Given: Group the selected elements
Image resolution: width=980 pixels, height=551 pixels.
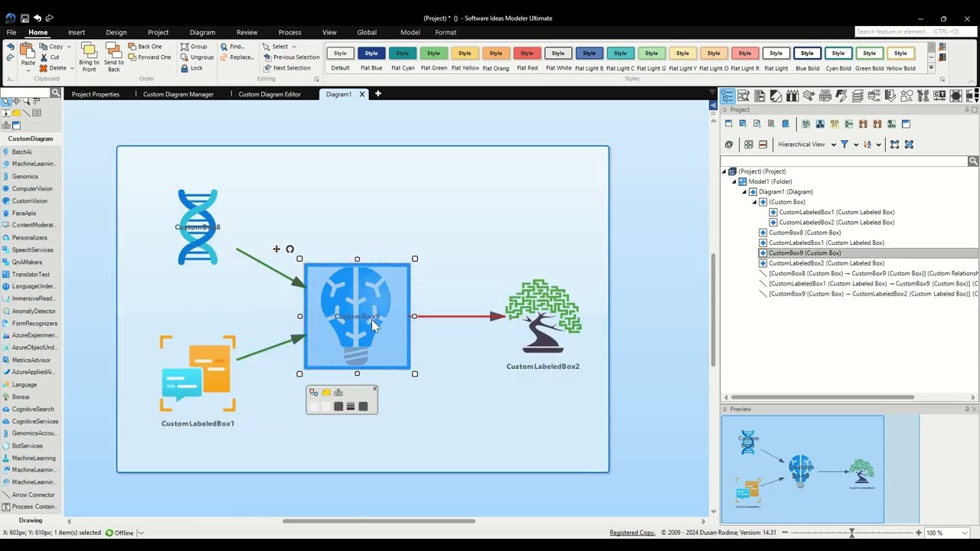Looking at the screenshot, I should click(194, 47).
